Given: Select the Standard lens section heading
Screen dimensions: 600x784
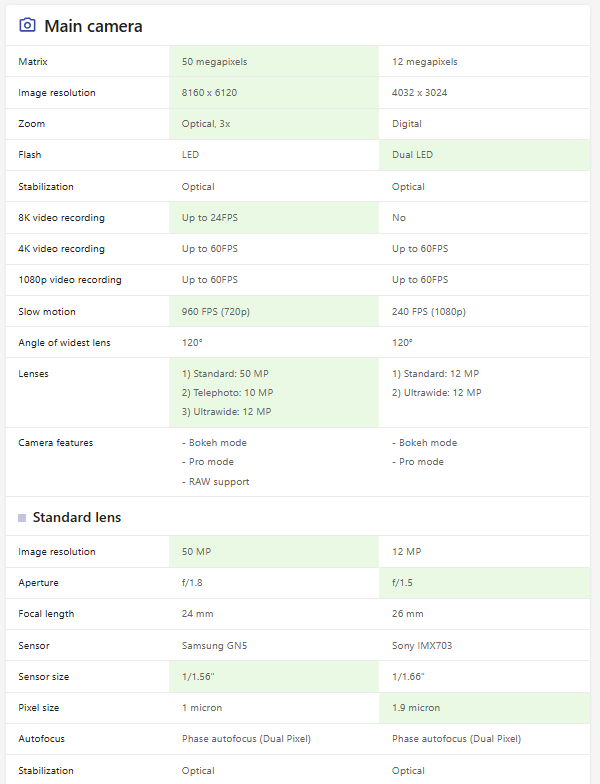Looking at the screenshot, I should point(77,518).
